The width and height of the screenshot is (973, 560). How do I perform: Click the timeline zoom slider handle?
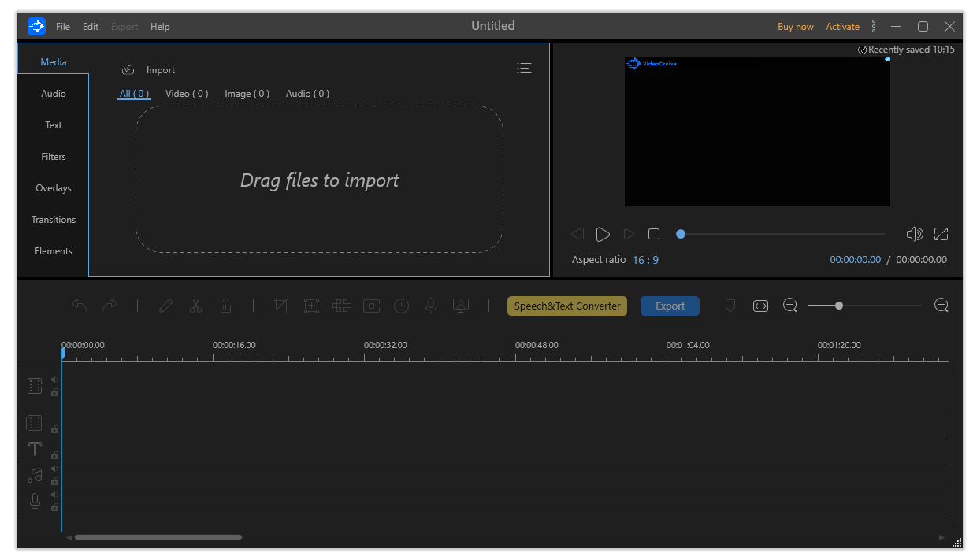click(839, 306)
